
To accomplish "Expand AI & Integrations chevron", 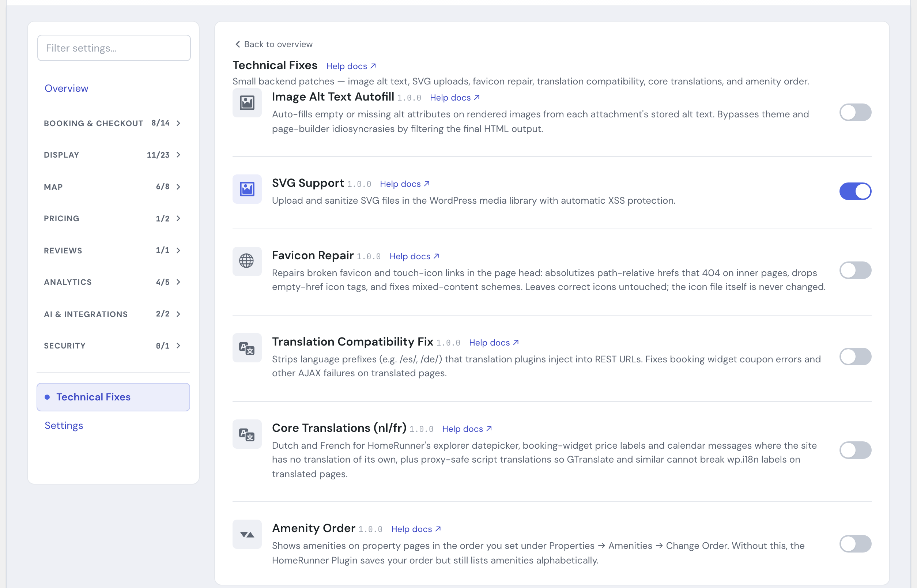I will (178, 314).
